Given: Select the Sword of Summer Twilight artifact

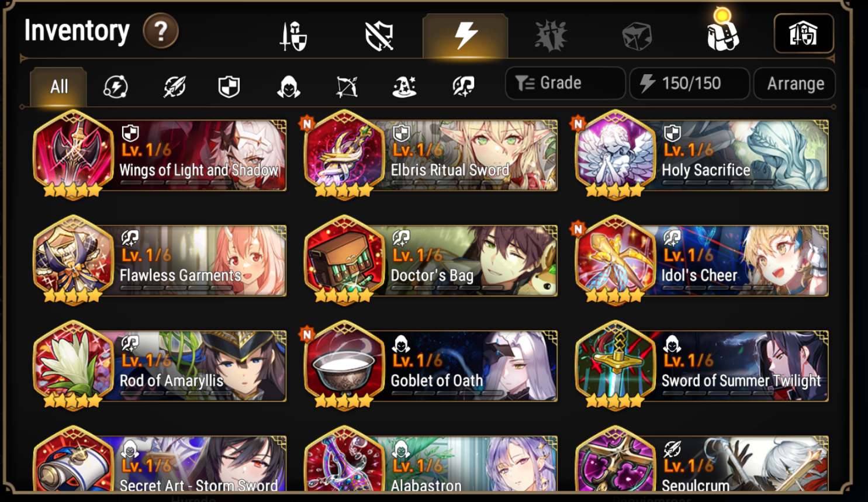Looking at the screenshot, I should pyautogui.click(x=702, y=365).
